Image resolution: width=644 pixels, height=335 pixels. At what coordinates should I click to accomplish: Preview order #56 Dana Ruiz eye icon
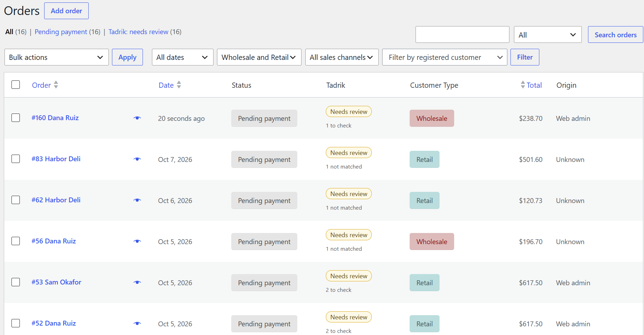click(137, 241)
